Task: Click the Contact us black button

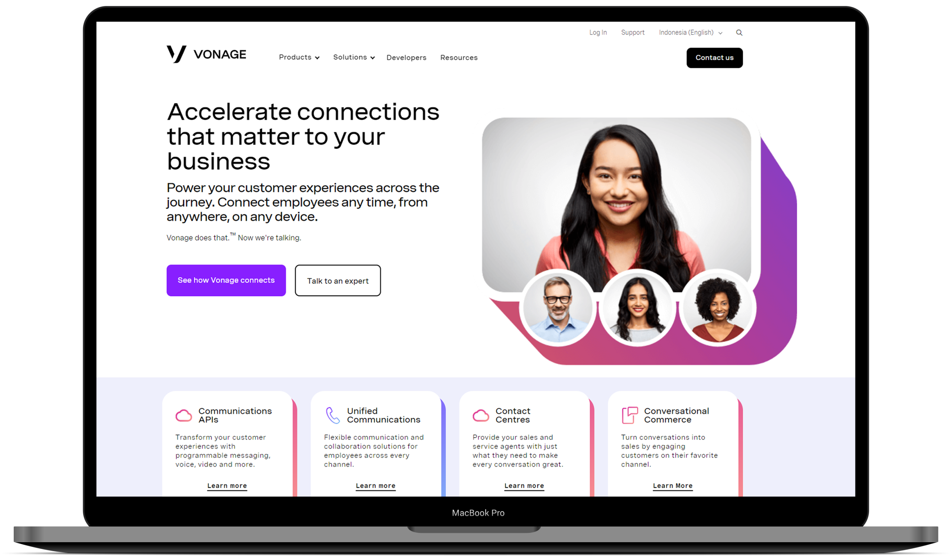Action: pos(714,57)
